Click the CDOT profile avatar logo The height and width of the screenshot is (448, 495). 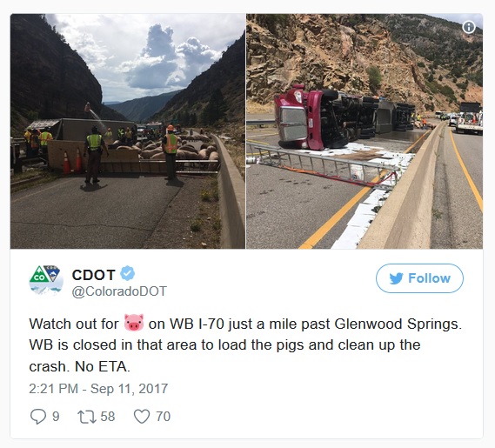46,279
